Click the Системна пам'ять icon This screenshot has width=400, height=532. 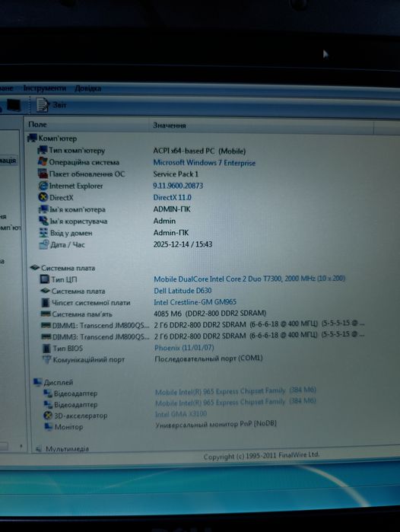coord(46,314)
